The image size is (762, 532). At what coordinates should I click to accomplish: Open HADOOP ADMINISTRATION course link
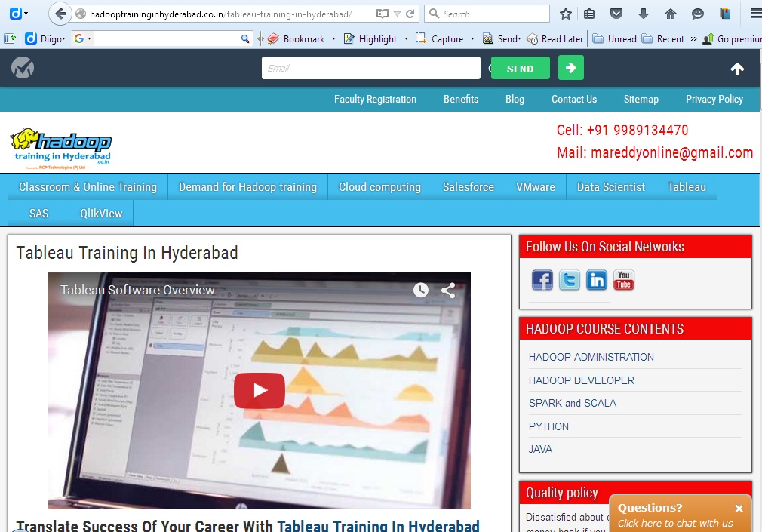click(591, 358)
